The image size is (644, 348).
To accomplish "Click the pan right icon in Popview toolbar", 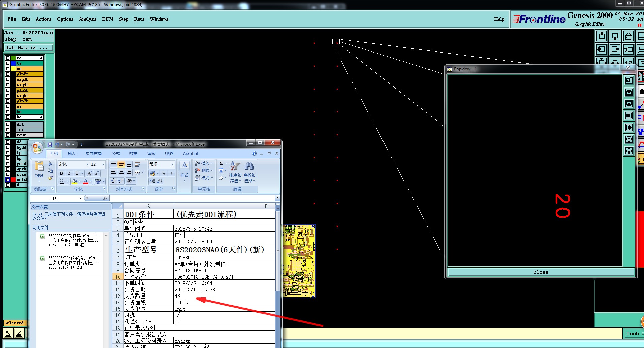I will pyautogui.click(x=629, y=127).
